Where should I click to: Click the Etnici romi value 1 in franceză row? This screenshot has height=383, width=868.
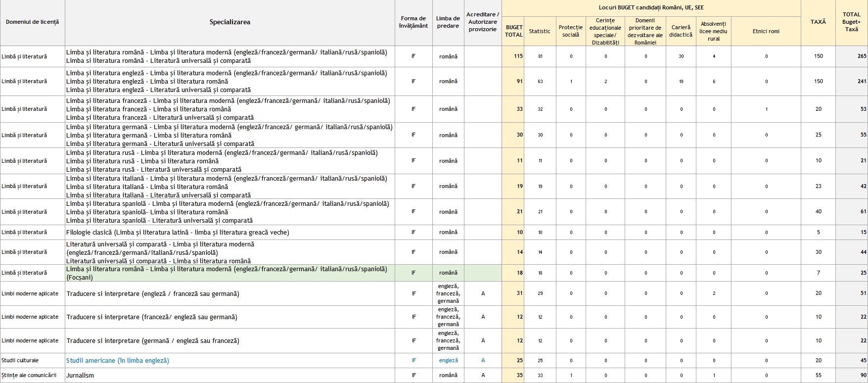pos(766,109)
